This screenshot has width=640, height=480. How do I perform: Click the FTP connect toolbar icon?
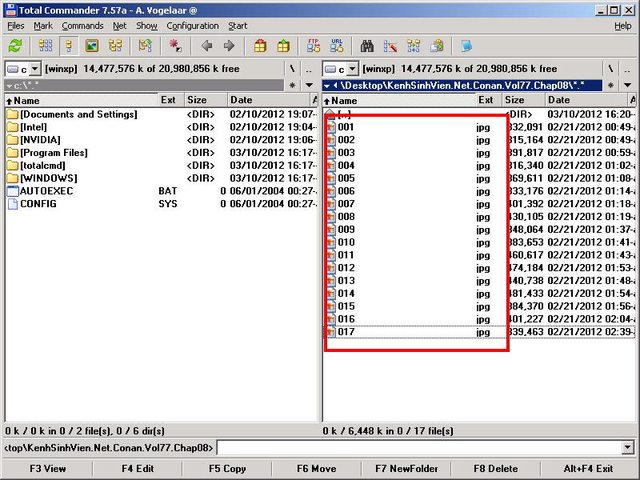(312, 46)
